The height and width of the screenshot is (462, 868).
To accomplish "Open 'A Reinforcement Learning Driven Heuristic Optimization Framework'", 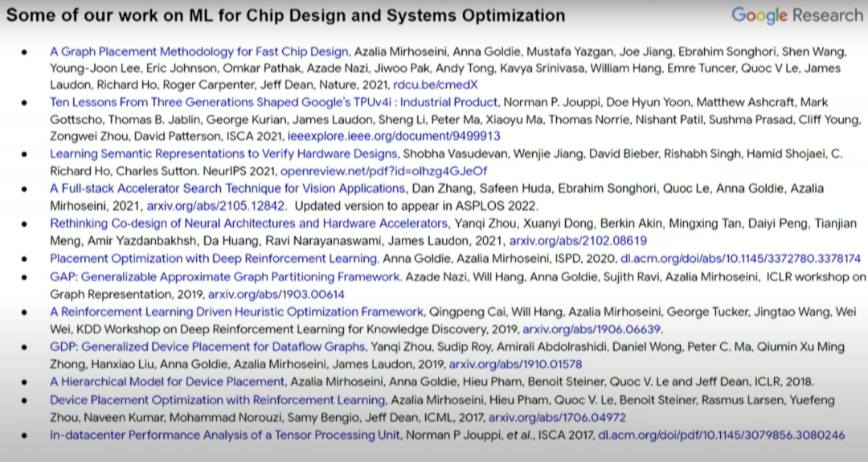I will pyautogui.click(x=237, y=312).
